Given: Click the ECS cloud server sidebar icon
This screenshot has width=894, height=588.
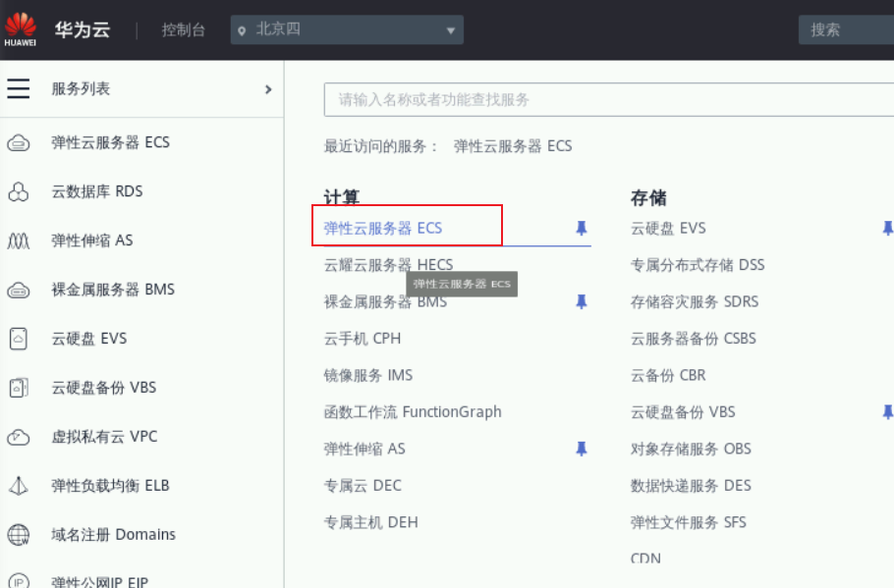Looking at the screenshot, I should 19,142.
